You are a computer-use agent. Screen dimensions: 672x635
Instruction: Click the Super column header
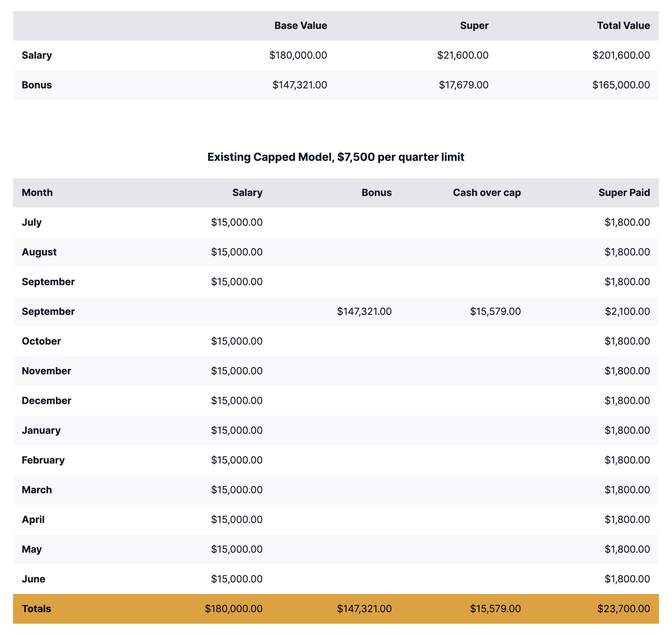474,25
